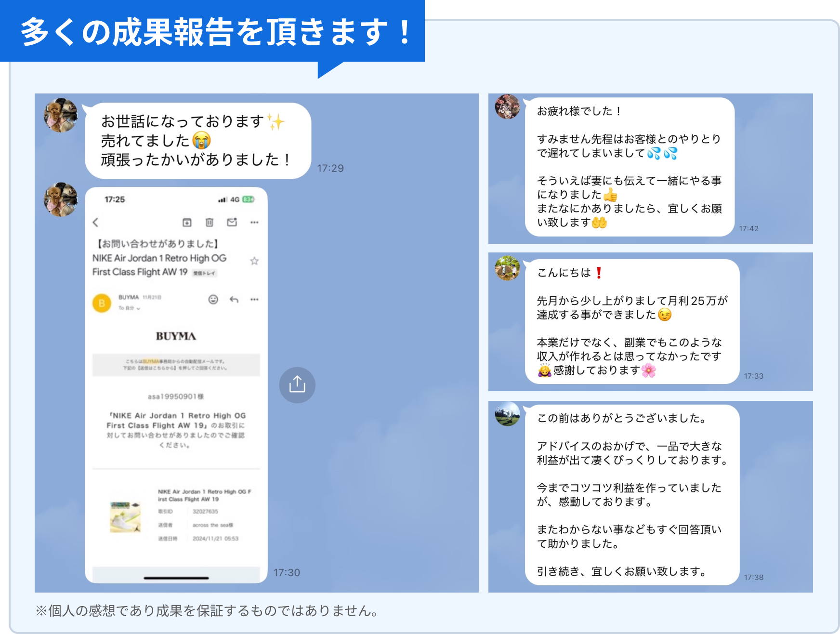The height and width of the screenshot is (634, 840).
Task: Click the mark-as-unread envelope icon
Action: [232, 222]
